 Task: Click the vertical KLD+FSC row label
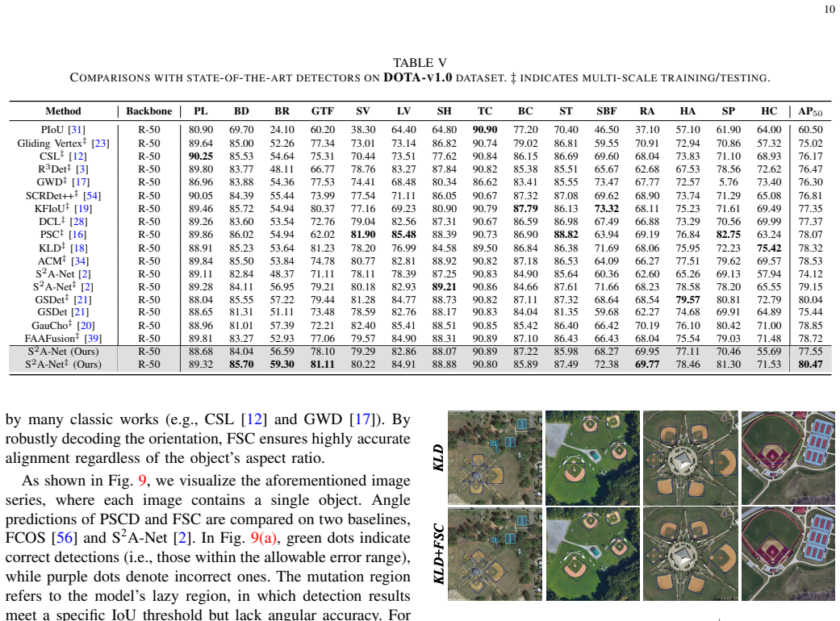pos(438,554)
